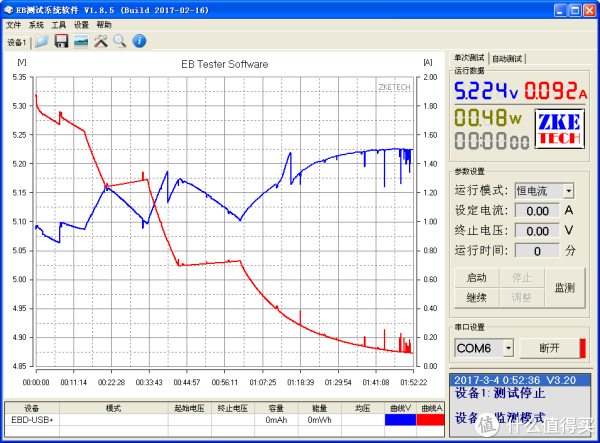Click the 均压 column header

coord(363,408)
